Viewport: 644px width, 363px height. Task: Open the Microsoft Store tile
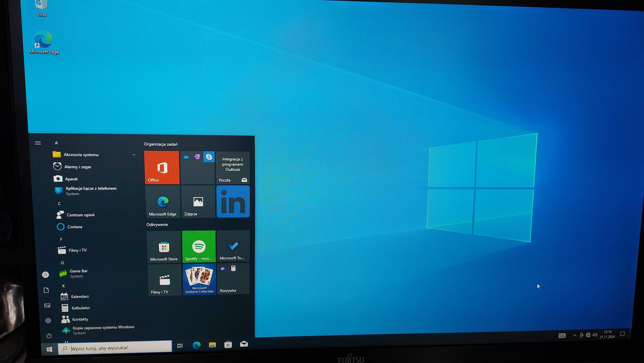click(164, 247)
